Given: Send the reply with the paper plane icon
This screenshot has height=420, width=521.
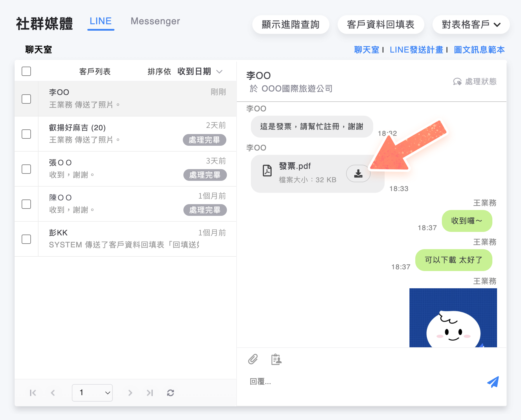Looking at the screenshot, I should [x=493, y=382].
